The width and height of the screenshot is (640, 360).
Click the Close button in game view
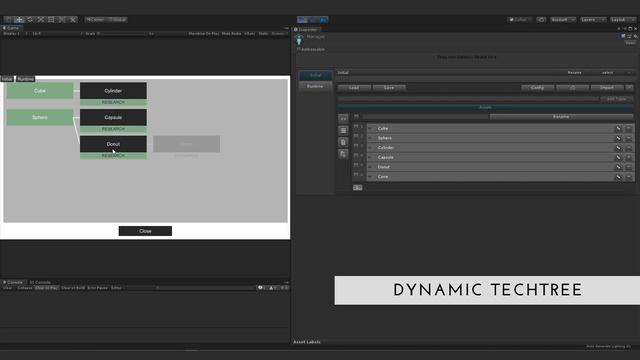pos(145,231)
